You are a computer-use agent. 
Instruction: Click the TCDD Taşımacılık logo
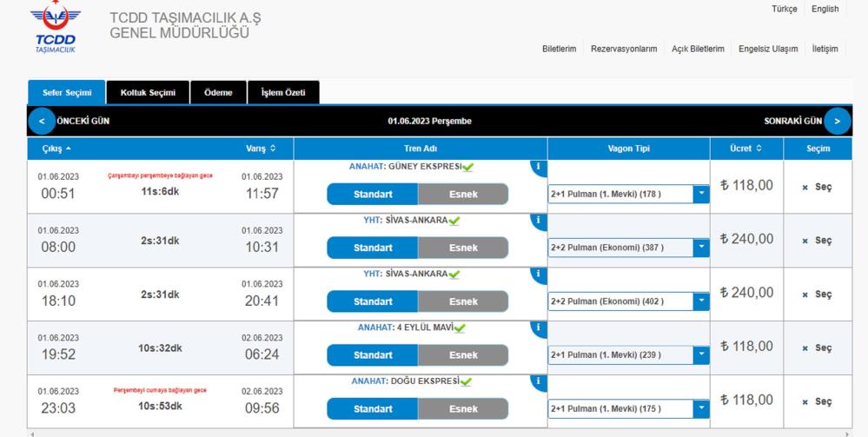tap(56, 27)
